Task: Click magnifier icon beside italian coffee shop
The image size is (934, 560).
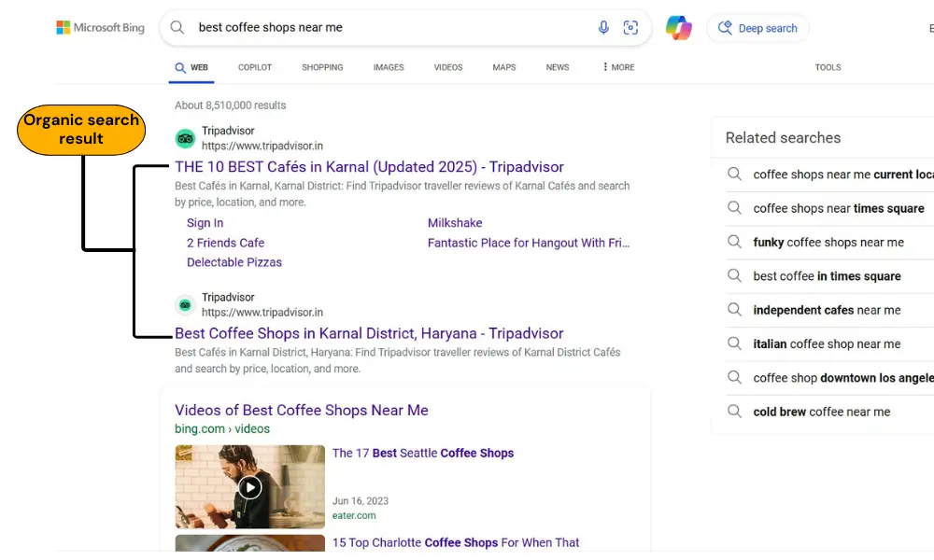Action: coord(734,343)
